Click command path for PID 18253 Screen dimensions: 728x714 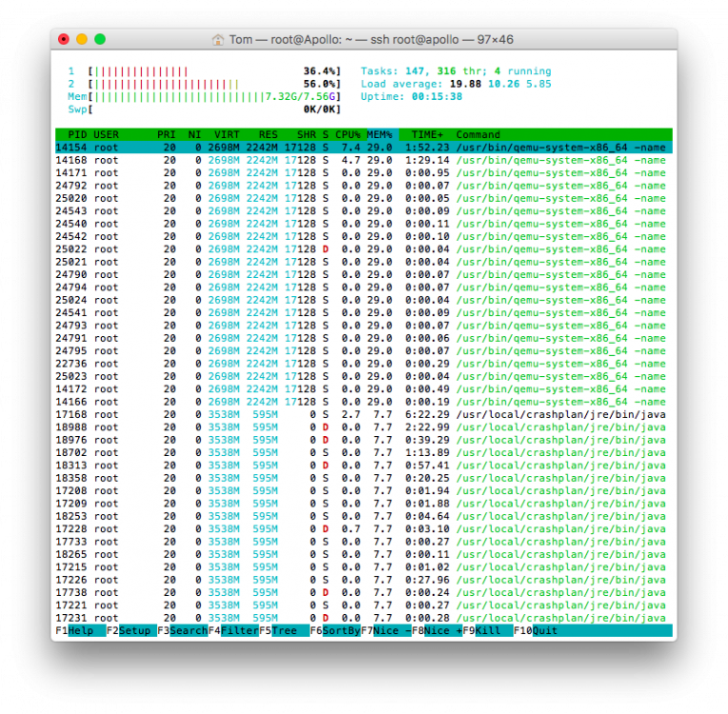pos(561,517)
